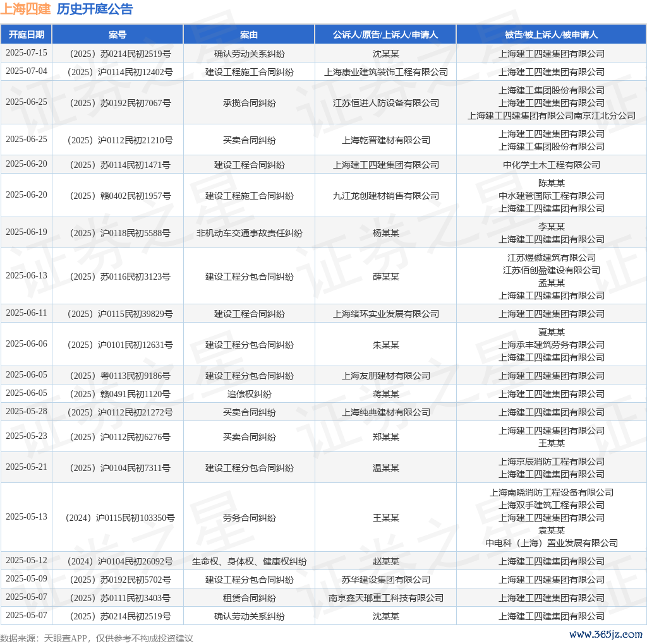Image resolution: width=647 pixels, height=644 pixels.
Task: Click defendant 中电科（上海）置业发展有限公司
Action: [x=551, y=543]
